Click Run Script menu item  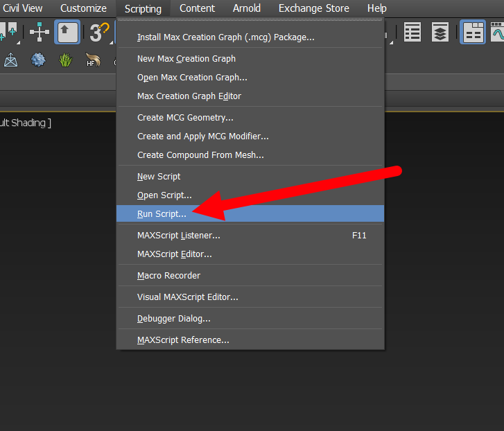[250, 213]
